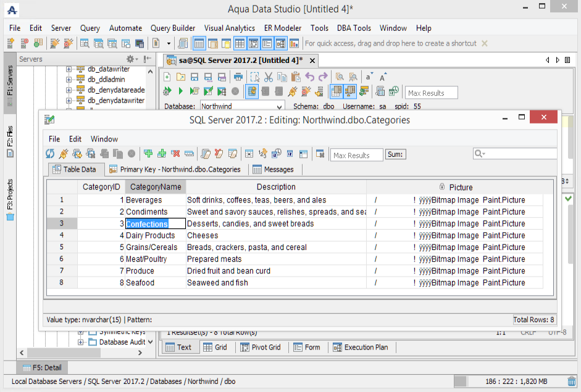Open the Query Builder menu
The width and height of the screenshot is (581, 392).
click(x=172, y=28)
